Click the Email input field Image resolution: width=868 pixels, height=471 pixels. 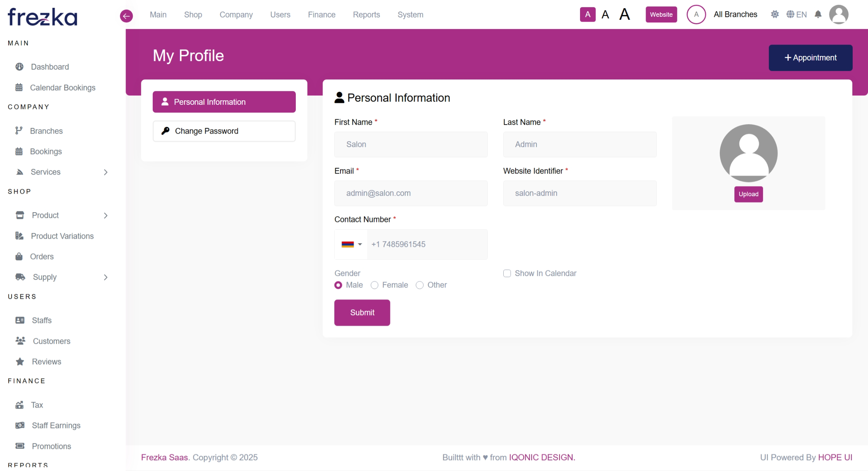click(411, 193)
